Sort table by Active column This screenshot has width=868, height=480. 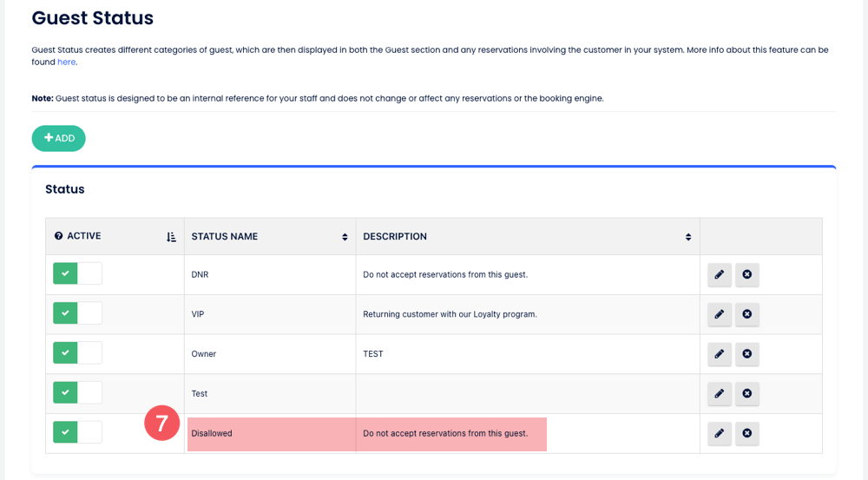[x=171, y=237]
